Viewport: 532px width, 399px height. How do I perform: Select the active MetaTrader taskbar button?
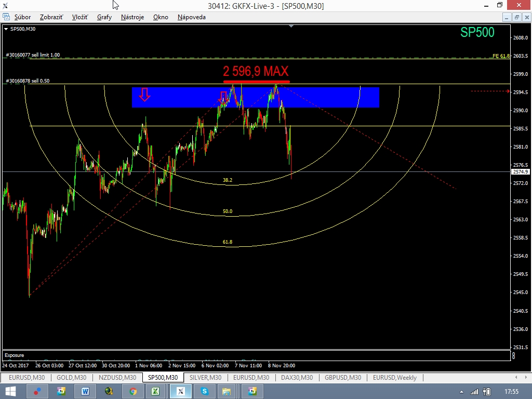[180, 392]
